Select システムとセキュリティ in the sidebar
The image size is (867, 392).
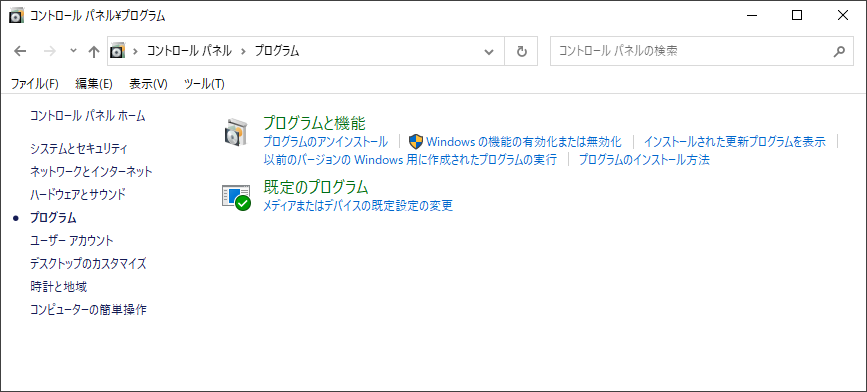pos(79,149)
